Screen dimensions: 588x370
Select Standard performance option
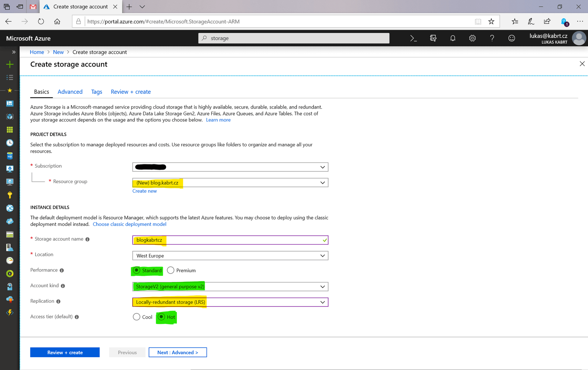[136, 270]
